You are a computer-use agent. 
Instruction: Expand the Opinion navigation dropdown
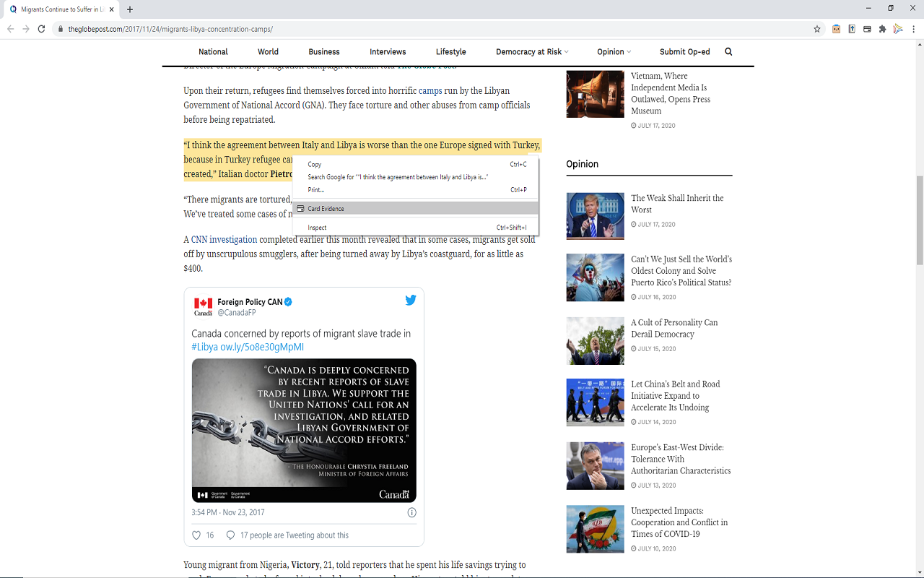pyautogui.click(x=614, y=52)
